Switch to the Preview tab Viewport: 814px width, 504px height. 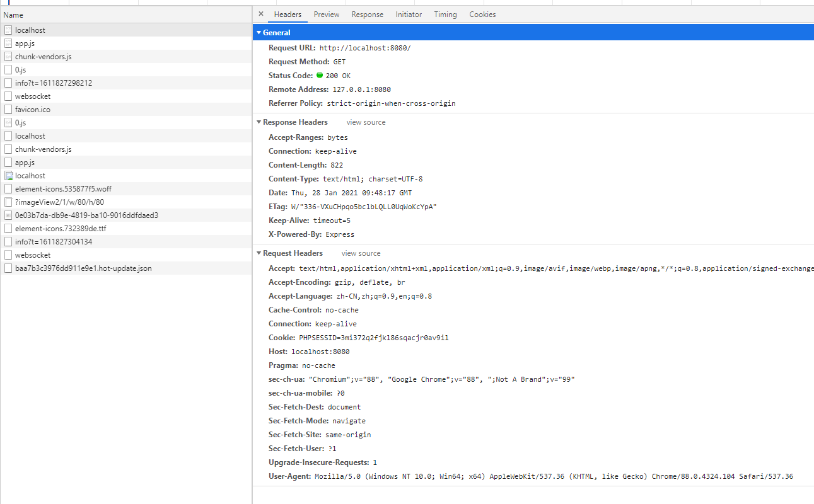pos(326,14)
